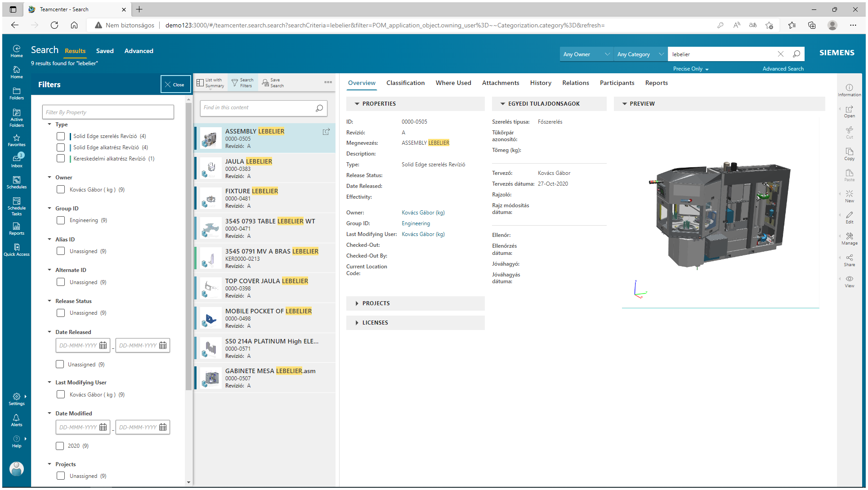
Task: Click the Filter By Property field
Action: click(x=108, y=112)
